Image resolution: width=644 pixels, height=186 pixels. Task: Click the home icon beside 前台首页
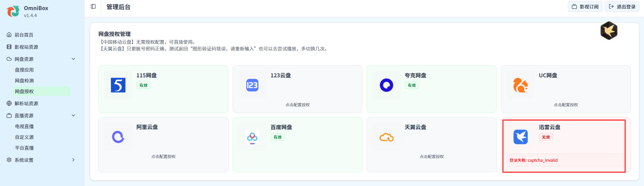tap(9, 35)
